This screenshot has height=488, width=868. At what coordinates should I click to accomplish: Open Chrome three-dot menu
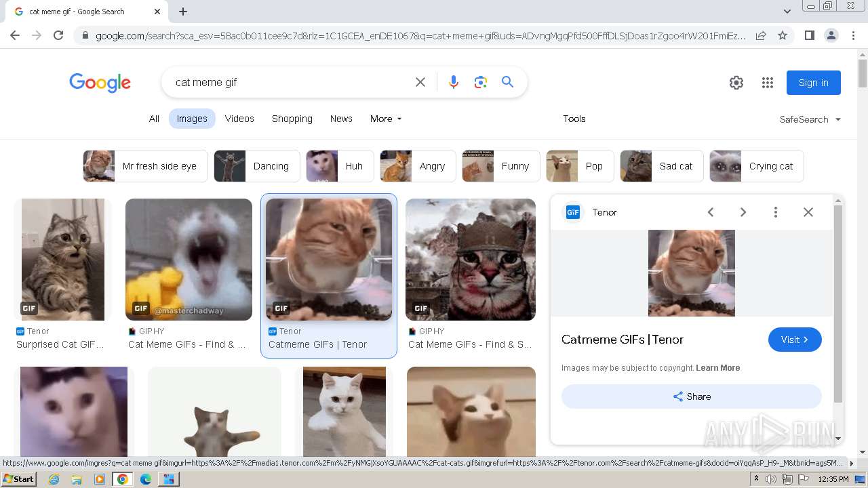pos(853,35)
